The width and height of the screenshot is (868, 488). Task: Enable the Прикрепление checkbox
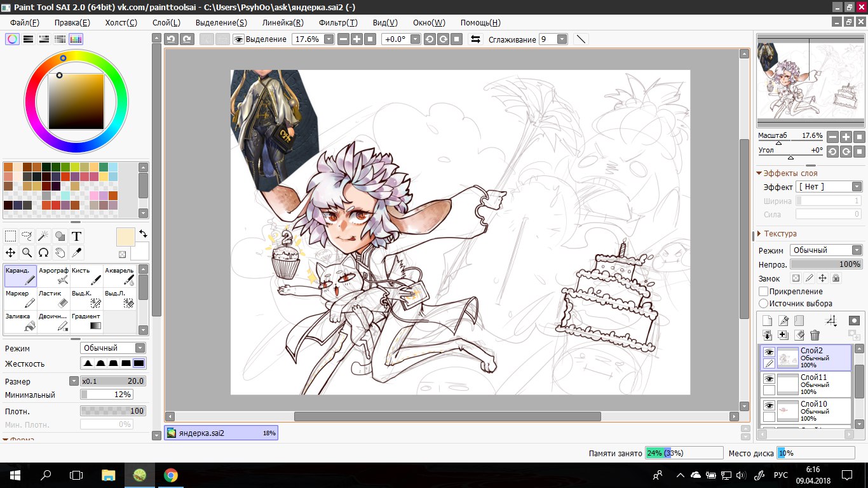764,291
